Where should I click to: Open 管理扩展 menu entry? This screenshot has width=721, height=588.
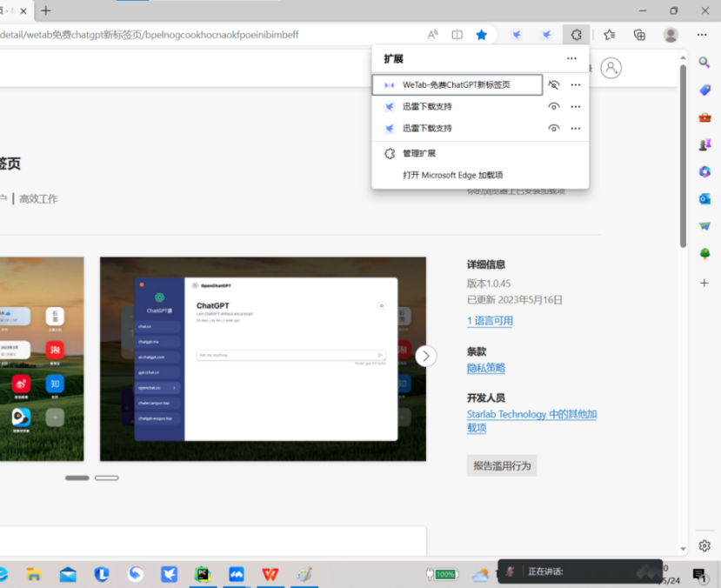click(480, 153)
